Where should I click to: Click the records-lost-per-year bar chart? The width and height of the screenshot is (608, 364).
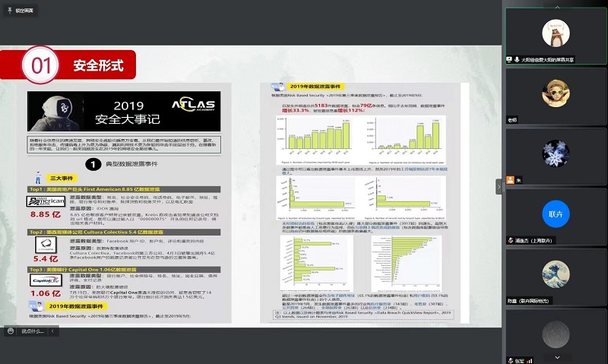[x=405, y=140]
